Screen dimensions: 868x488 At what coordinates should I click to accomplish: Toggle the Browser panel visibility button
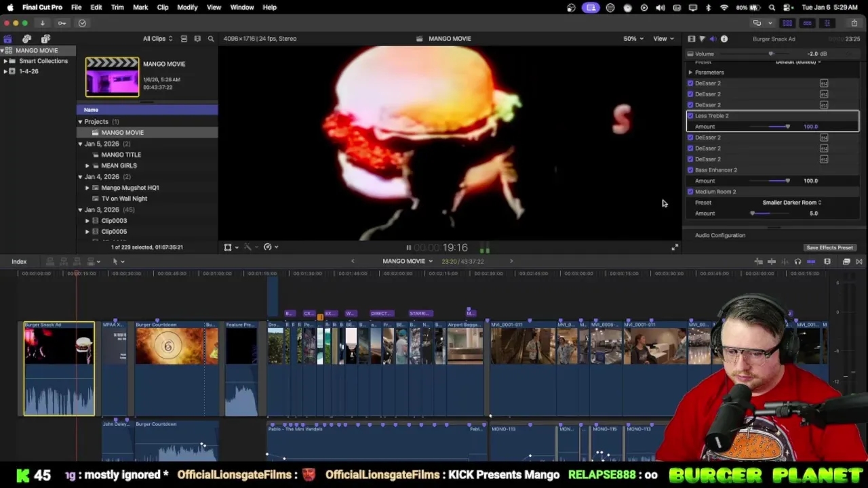point(787,23)
